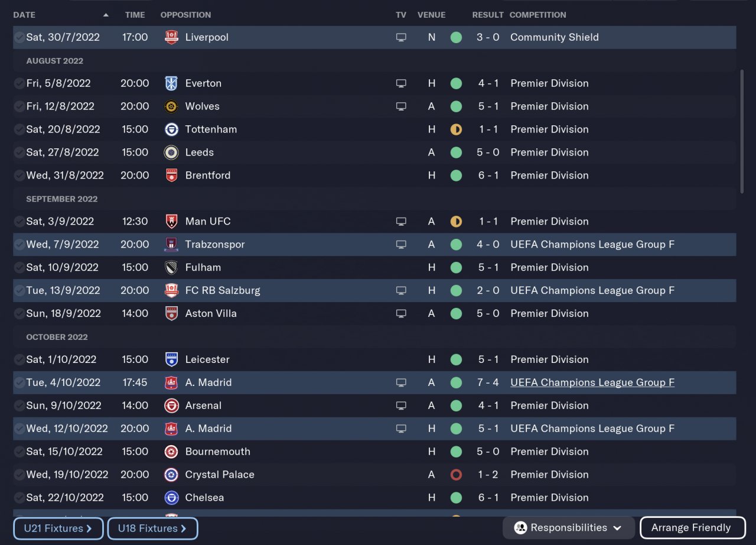The image size is (756, 545).
Task: Click the vertical scrollbar on the fixtures list
Action: click(742, 131)
